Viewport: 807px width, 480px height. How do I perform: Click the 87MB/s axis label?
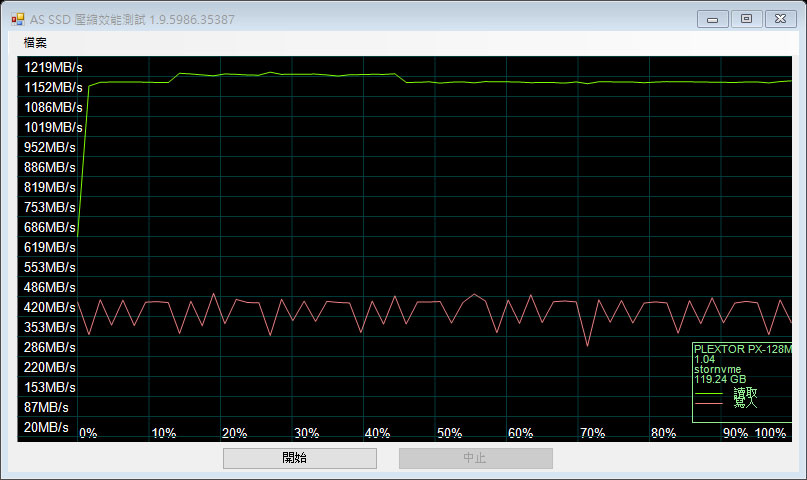pos(46,407)
